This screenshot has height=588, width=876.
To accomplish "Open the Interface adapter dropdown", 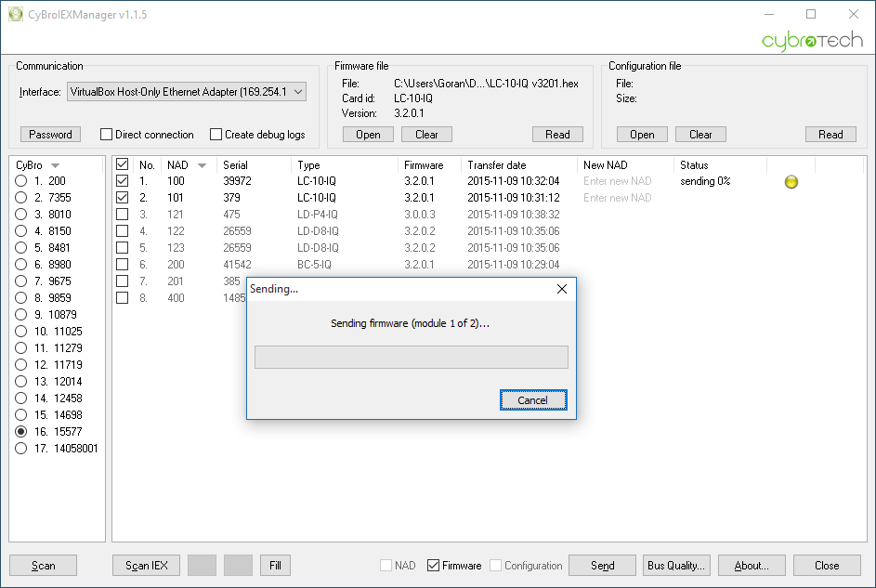I will click(297, 92).
